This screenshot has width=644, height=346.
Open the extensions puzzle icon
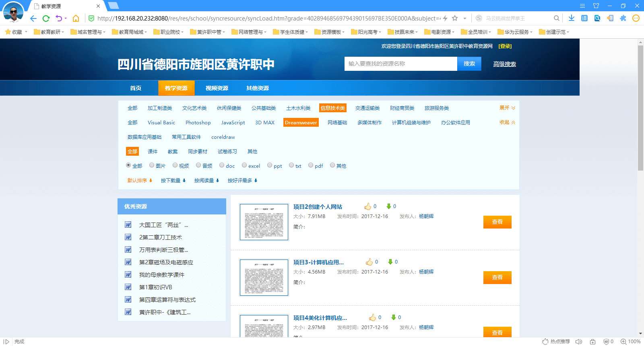tap(623, 18)
